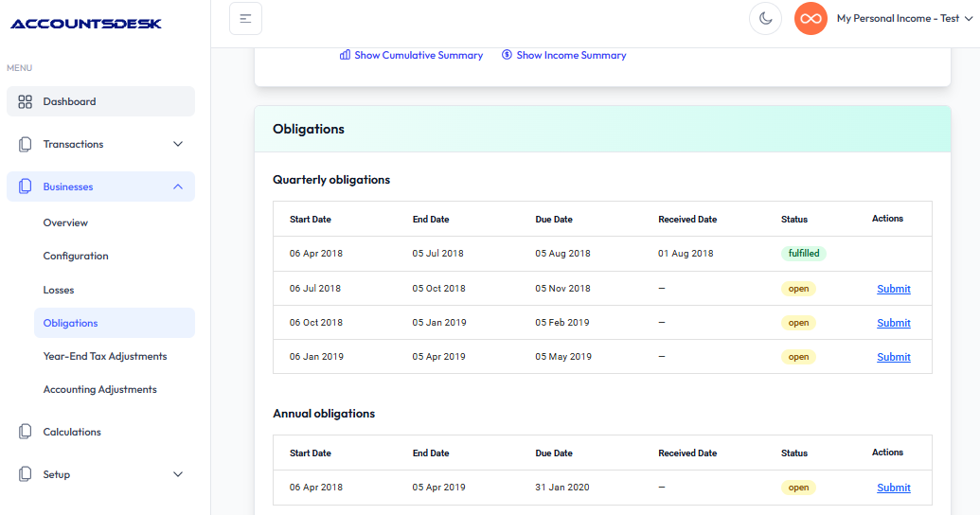
Task: Click the Quarterly obligations heading
Action: (331, 180)
